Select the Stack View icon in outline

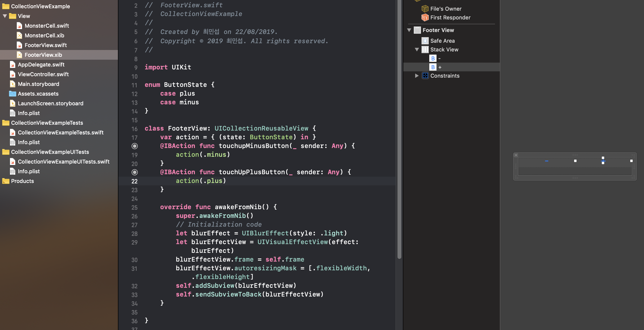click(425, 49)
